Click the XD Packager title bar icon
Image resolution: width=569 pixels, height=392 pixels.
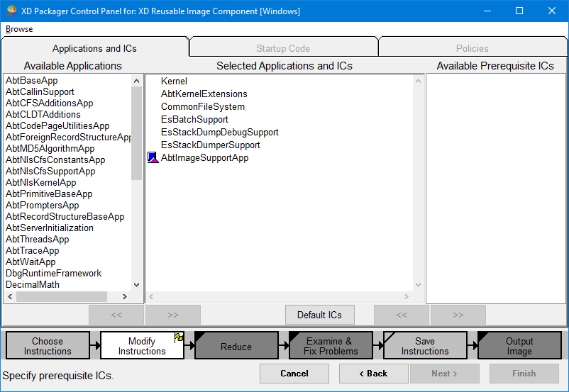10,11
